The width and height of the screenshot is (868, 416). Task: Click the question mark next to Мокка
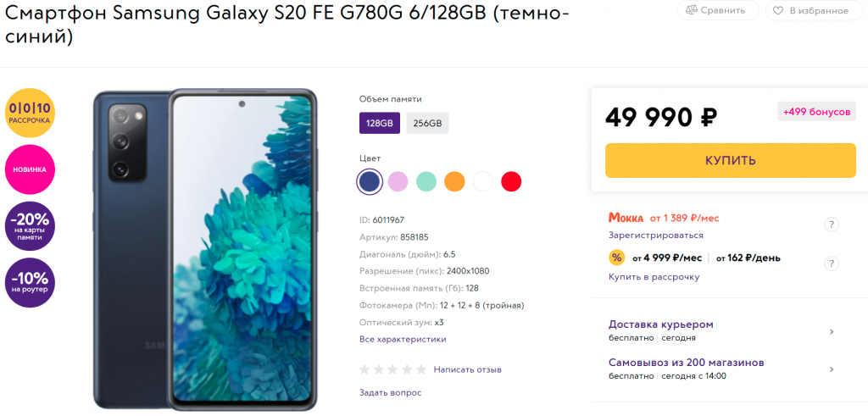click(832, 225)
